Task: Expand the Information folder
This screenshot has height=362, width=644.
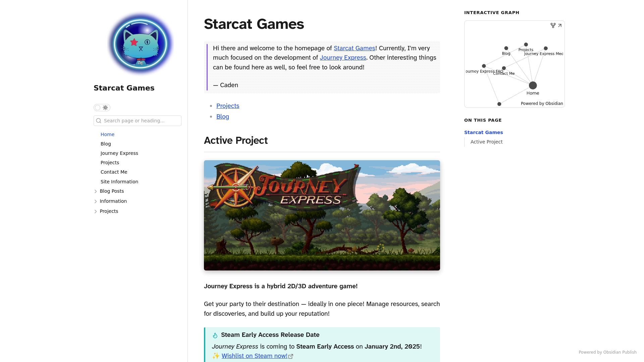Action: [x=96, y=201]
